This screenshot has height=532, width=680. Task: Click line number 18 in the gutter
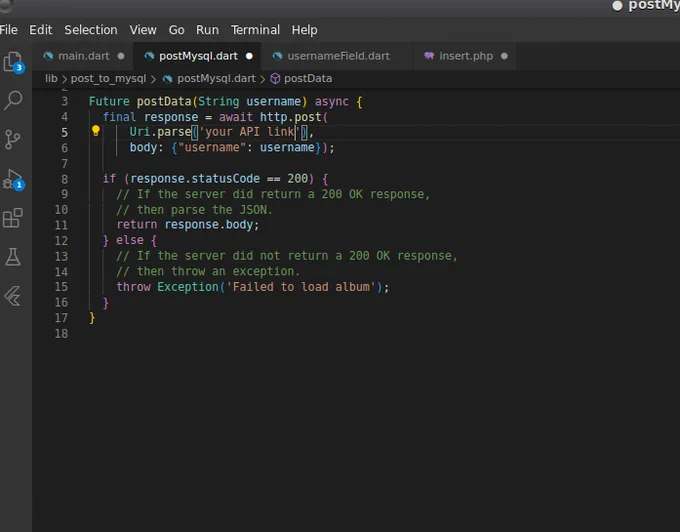pos(61,333)
